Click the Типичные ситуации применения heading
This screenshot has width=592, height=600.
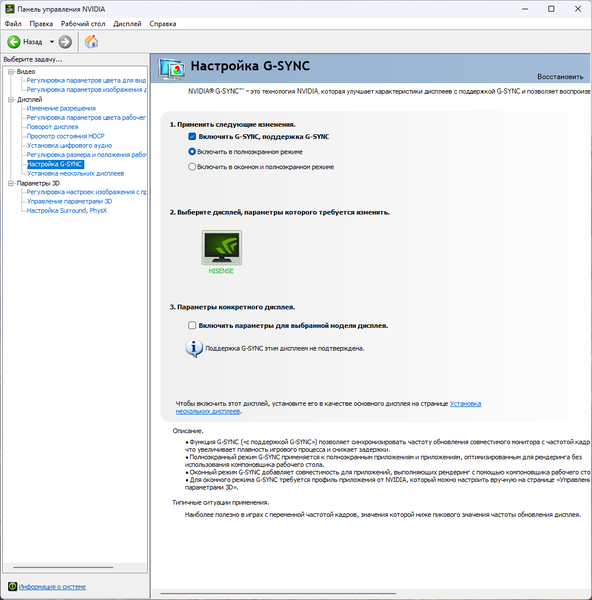pos(221,502)
